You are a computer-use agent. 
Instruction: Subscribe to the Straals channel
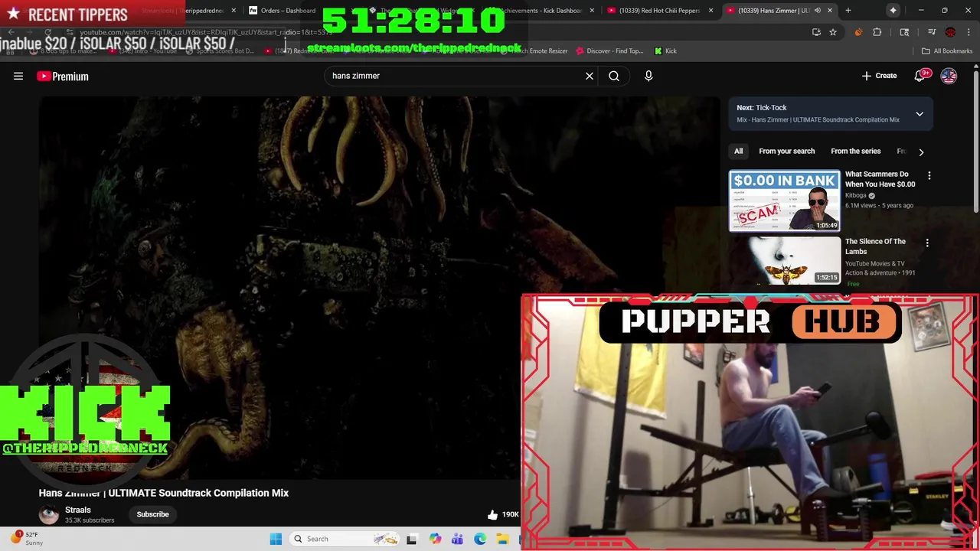[152, 514]
